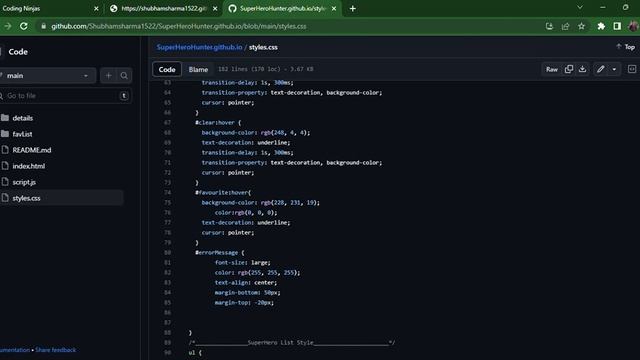This screenshot has height=360, width=640.
Task: Expand the edit options dropdown arrow
Action: point(614,69)
